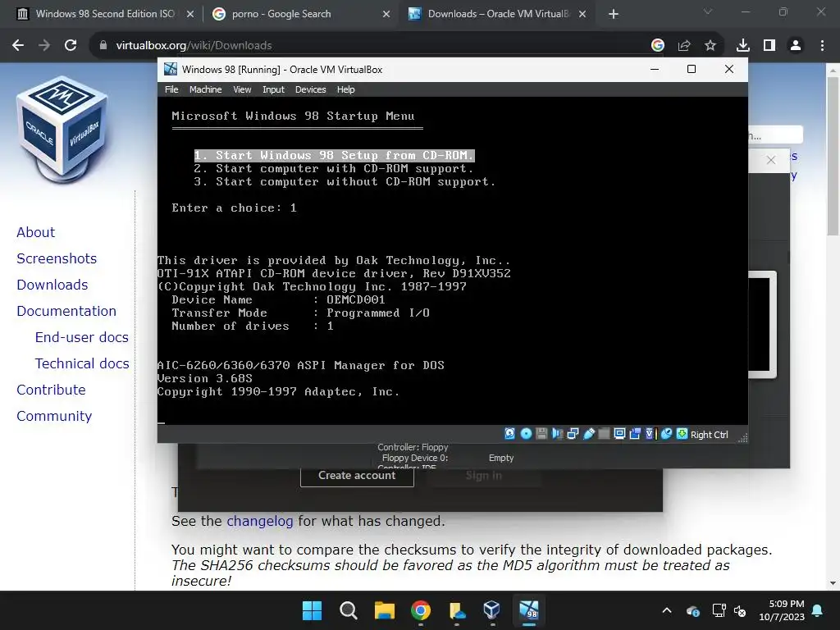Click the VirtualBox cube logo
The height and width of the screenshot is (630, 840).
pos(62,129)
